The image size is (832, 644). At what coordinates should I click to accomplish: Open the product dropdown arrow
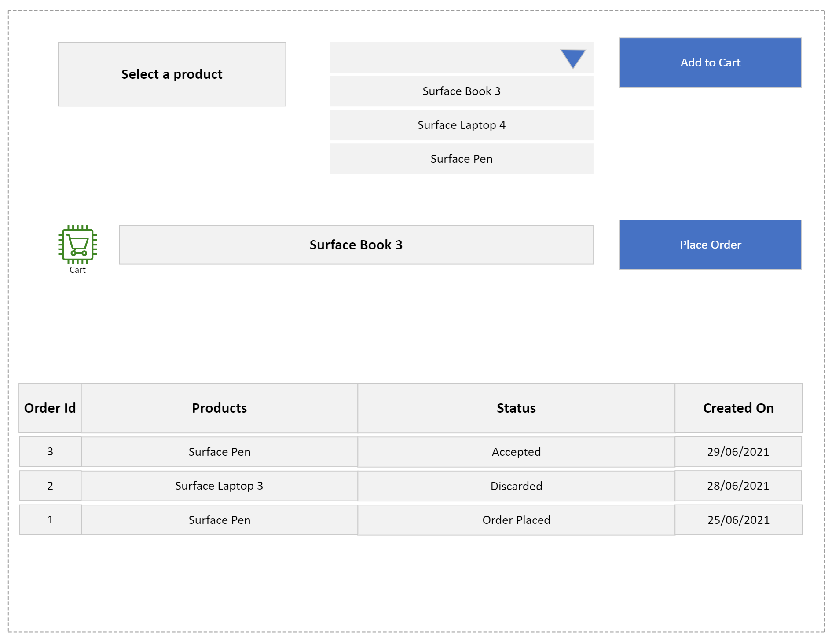pos(573,59)
